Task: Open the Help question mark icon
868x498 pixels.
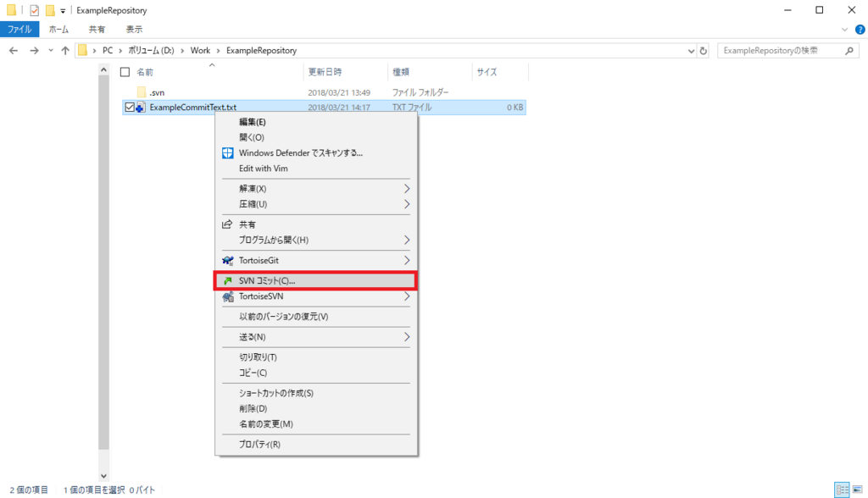Action: tap(860, 30)
